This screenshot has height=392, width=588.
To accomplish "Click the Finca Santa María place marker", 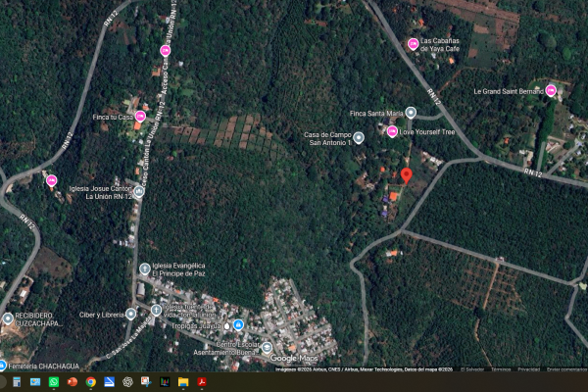I will [411, 113].
